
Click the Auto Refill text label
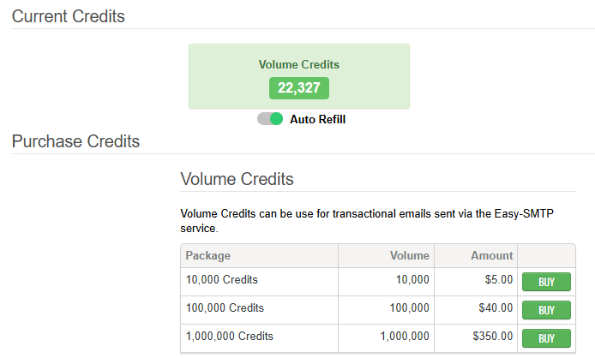pyautogui.click(x=317, y=119)
